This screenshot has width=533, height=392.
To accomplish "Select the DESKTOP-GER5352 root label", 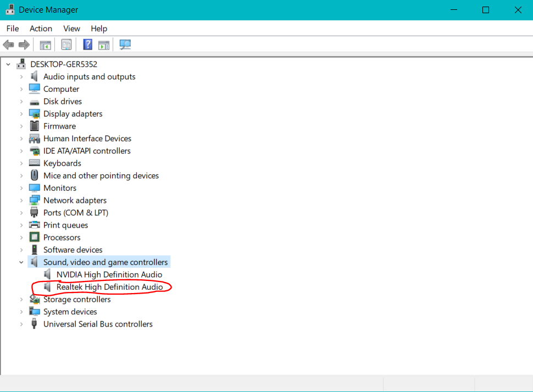I will 64,64.
